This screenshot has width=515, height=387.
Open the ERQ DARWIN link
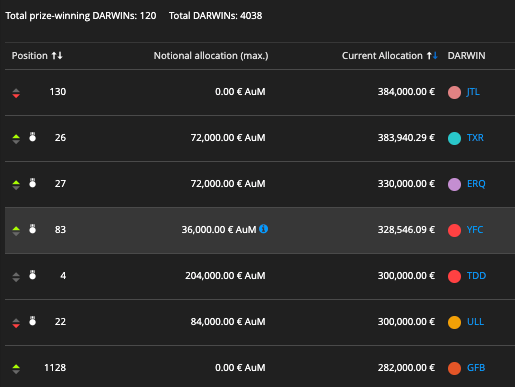[x=476, y=184]
